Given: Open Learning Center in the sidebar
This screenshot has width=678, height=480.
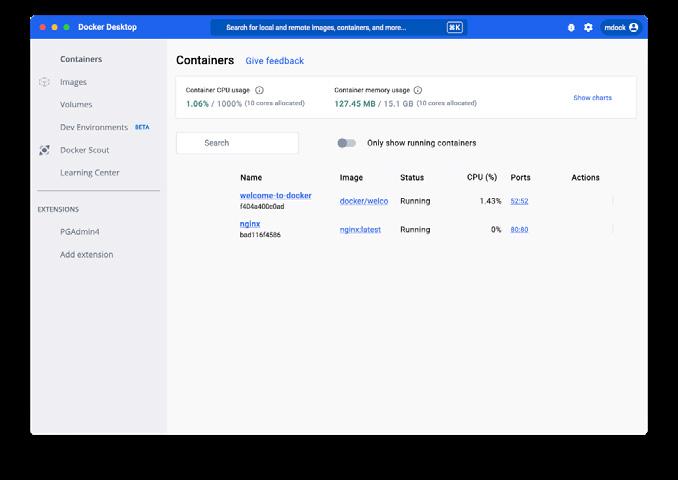Looking at the screenshot, I should point(90,173).
